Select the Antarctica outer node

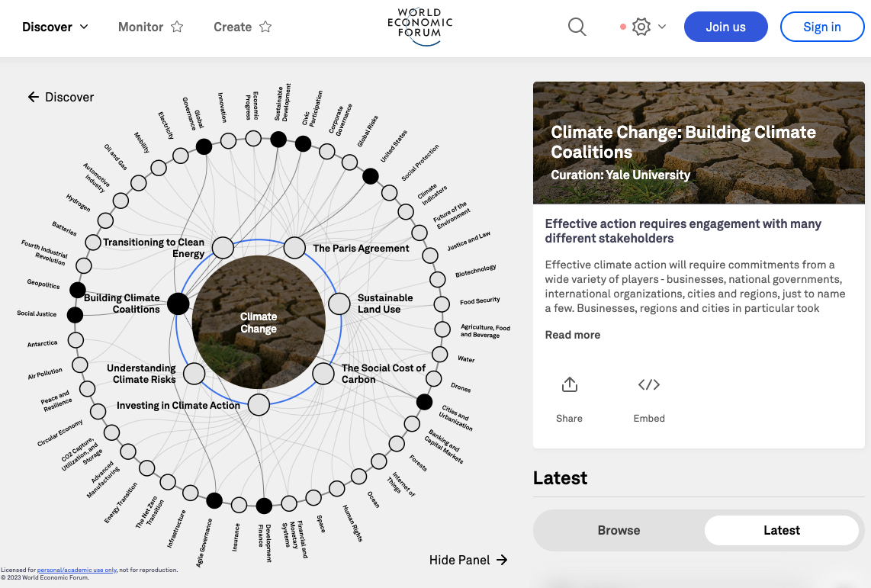tap(76, 340)
